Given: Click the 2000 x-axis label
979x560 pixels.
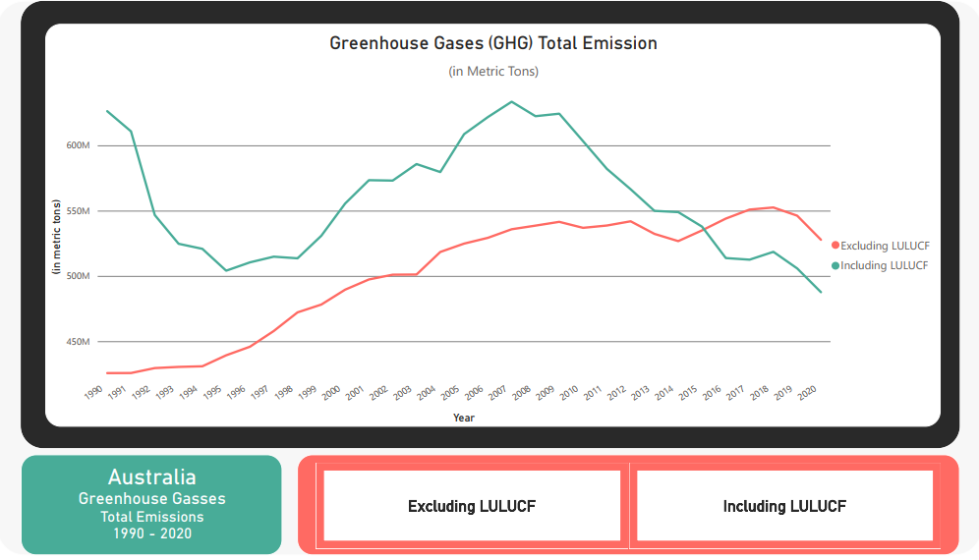Looking at the screenshot, I should coord(331,392).
